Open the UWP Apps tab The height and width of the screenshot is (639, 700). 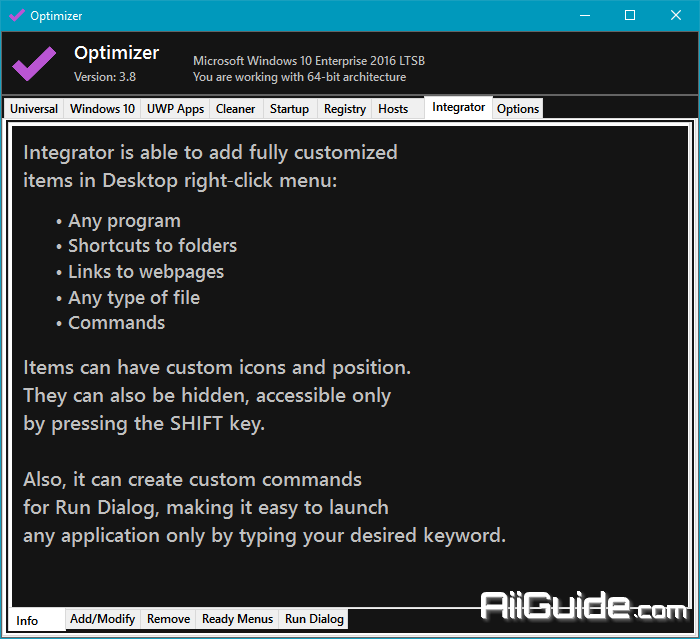pos(175,109)
